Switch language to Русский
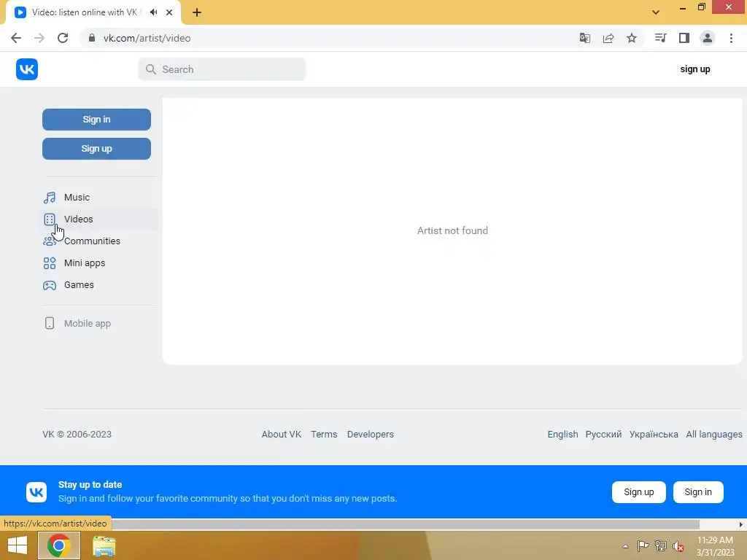Viewport: 747px width, 560px height. click(x=603, y=435)
